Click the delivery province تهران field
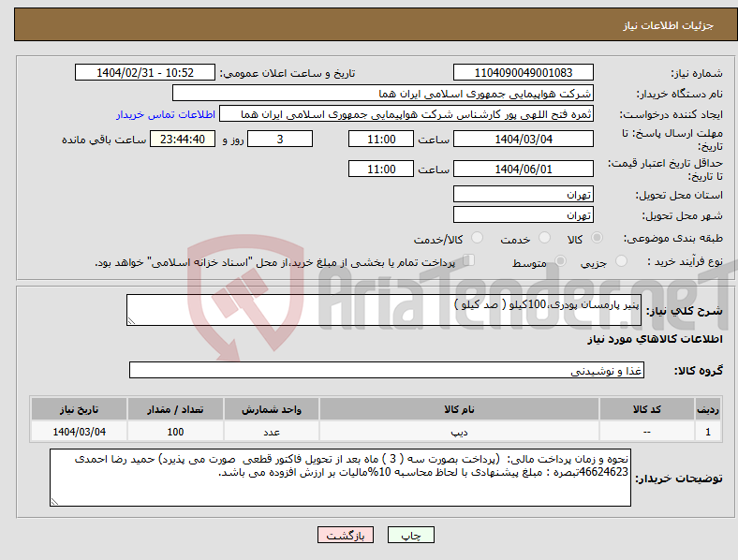738x560 pixels. point(523,194)
